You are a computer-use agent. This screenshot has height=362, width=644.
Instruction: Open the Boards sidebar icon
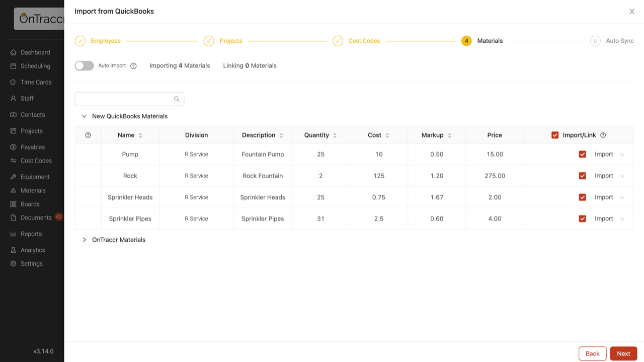(13, 204)
